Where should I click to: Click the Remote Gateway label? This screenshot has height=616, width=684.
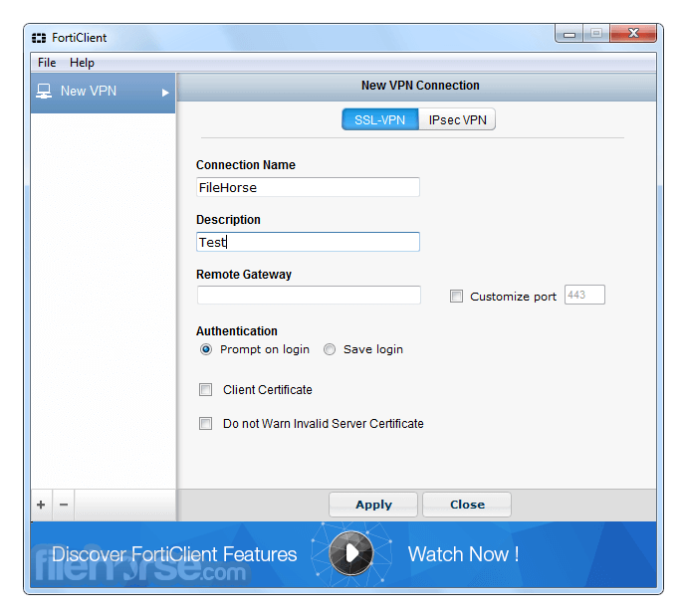[x=244, y=275]
